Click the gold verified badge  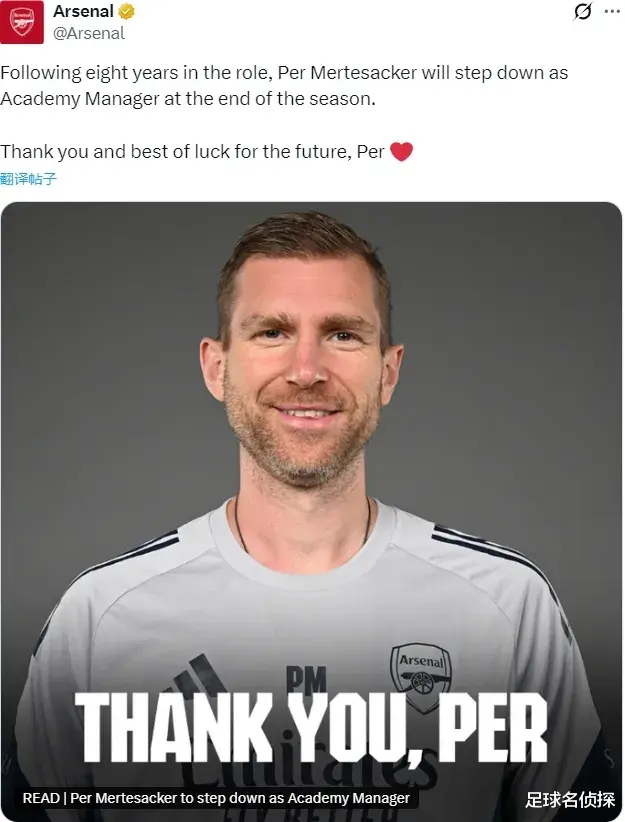pos(127,12)
